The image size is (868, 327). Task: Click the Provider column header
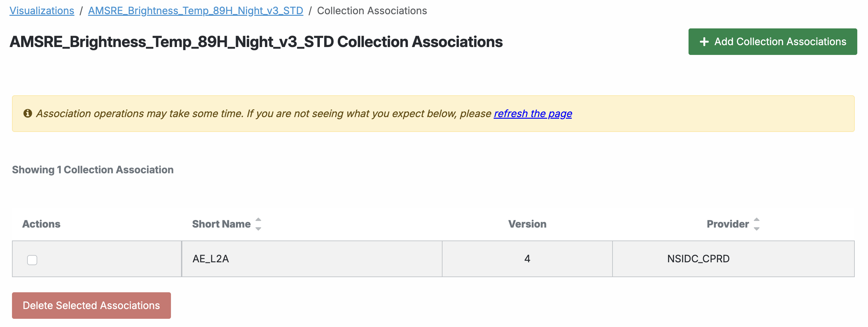click(728, 224)
